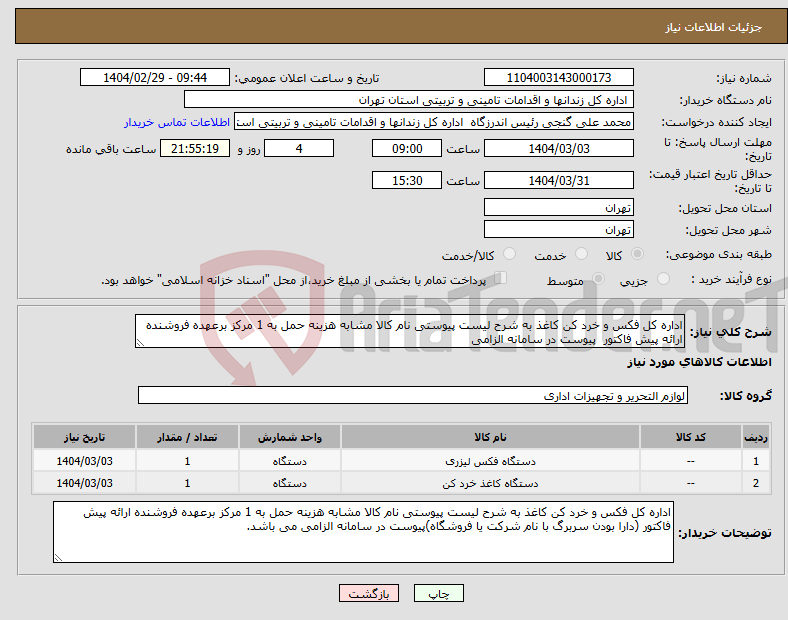The width and height of the screenshot is (788, 620).
Task: Click the چاپ (print) button
Action: (x=438, y=593)
